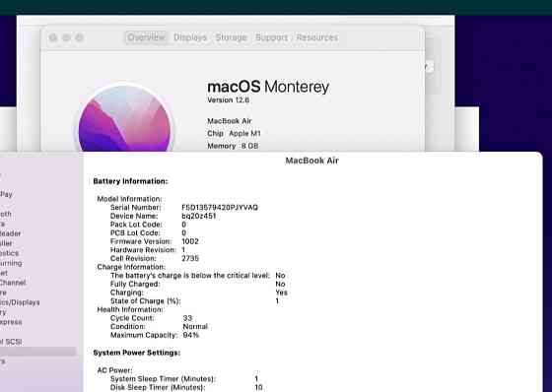This screenshot has height=392, width=552.
Task: Select the Card Reader sidebar item
Action: coord(10,233)
